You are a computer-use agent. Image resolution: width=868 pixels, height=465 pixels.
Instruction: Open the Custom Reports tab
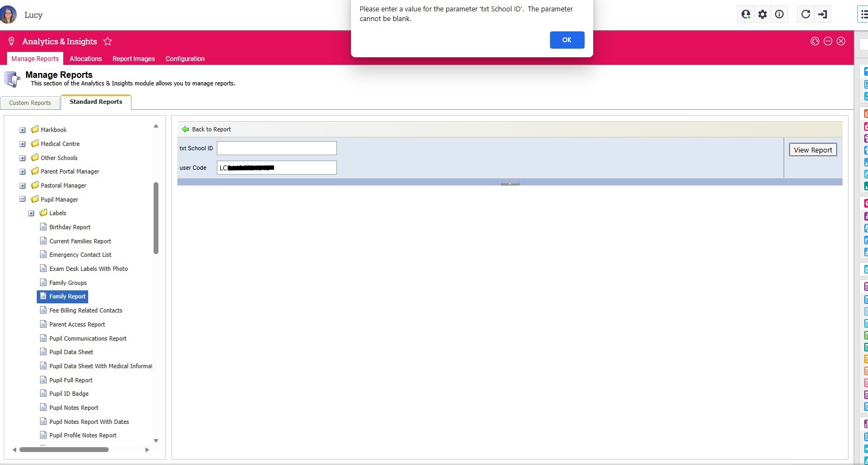point(30,103)
